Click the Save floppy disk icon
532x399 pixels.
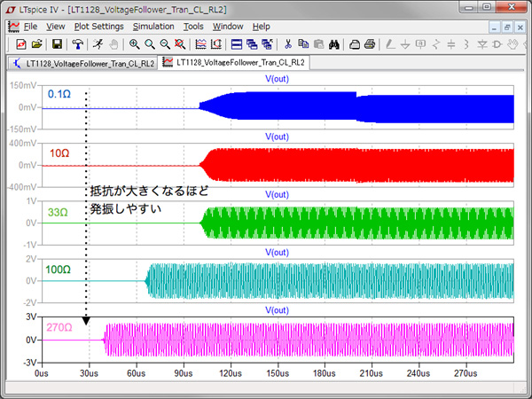coord(58,43)
